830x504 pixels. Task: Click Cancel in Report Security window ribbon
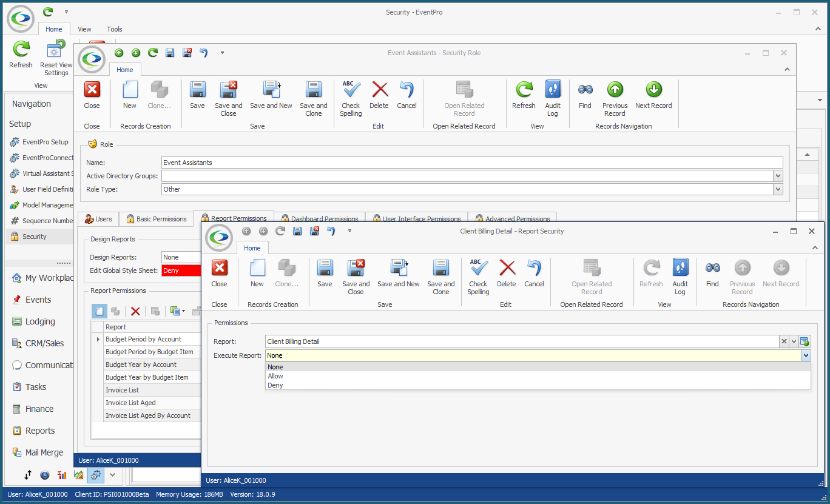tap(534, 274)
